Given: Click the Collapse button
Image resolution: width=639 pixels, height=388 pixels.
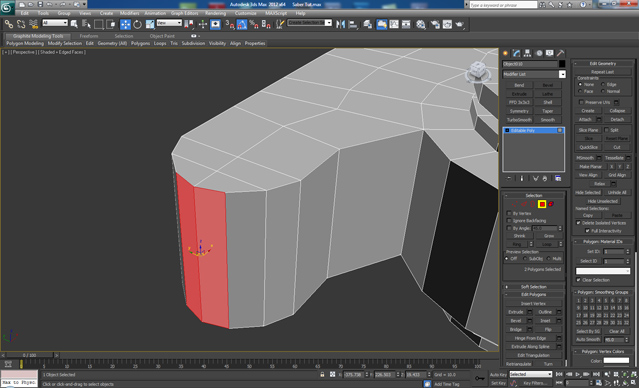Looking at the screenshot, I should [x=617, y=111].
